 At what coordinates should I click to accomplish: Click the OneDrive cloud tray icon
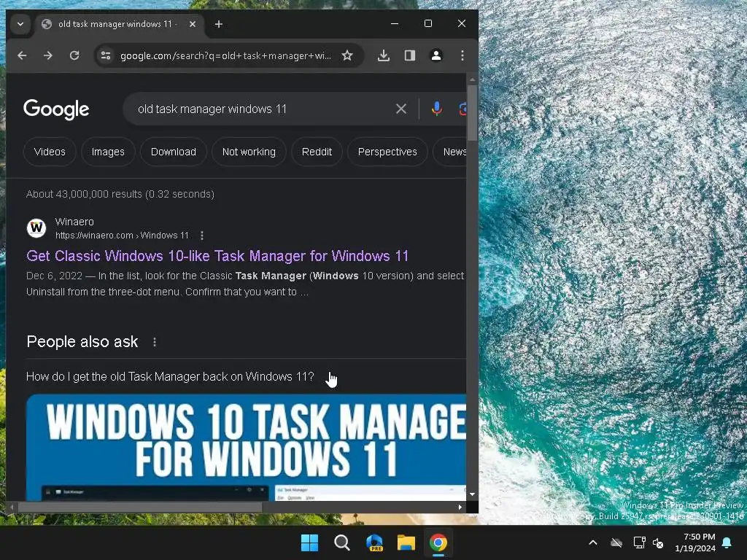(x=616, y=542)
